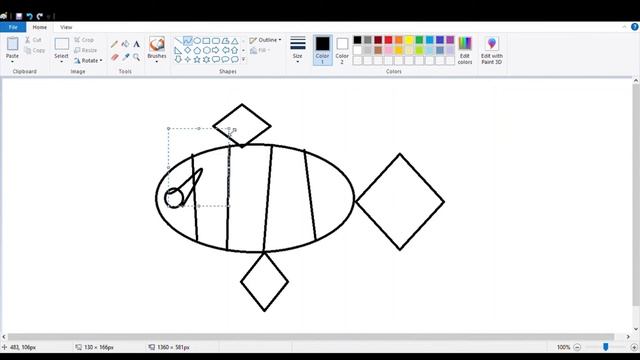Pick the green color swatch
Image resolution: width=640 pixels, height=360 pixels.
coord(419,40)
